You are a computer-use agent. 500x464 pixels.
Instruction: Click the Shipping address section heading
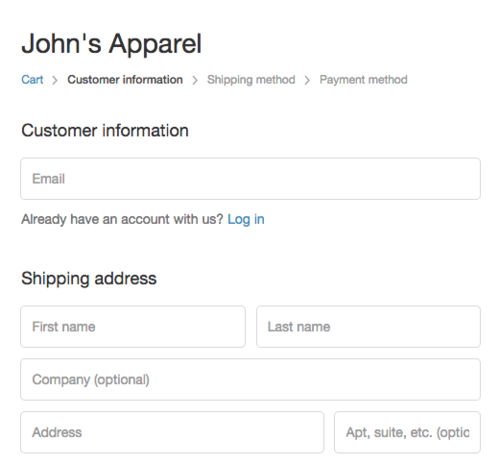(89, 279)
